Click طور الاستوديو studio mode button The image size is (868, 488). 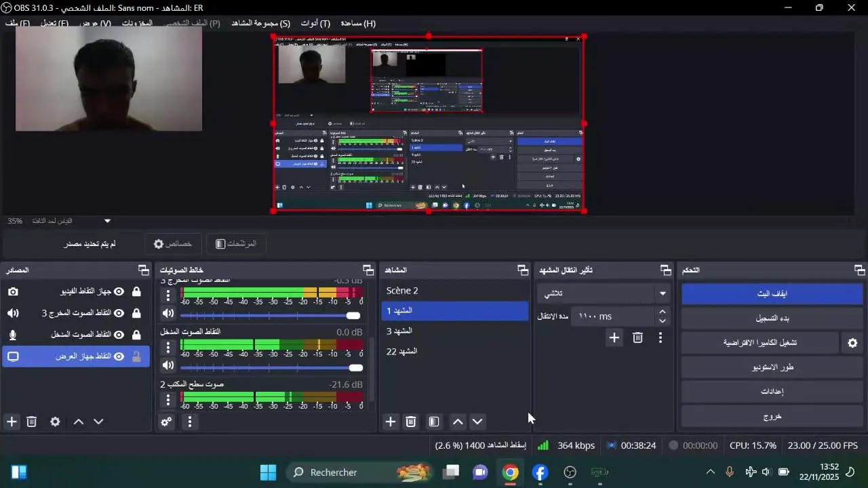[x=772, y=367]
